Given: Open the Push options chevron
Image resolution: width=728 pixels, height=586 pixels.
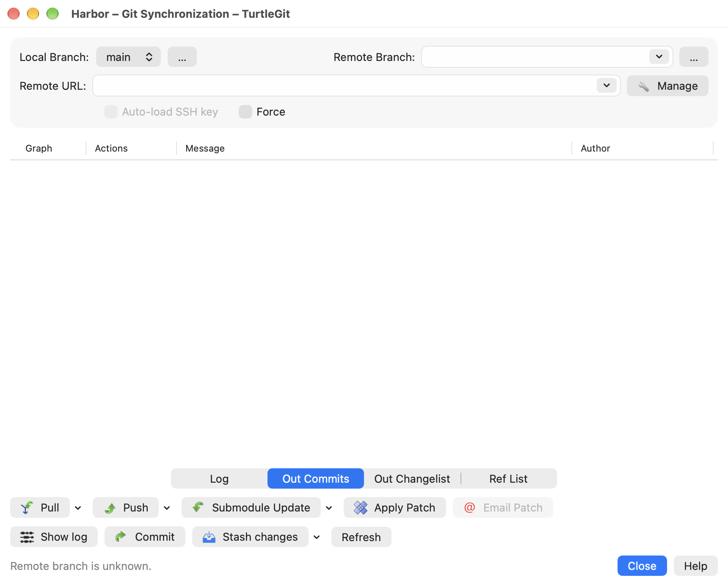Looking at the screenshot, I should [167, 508].
